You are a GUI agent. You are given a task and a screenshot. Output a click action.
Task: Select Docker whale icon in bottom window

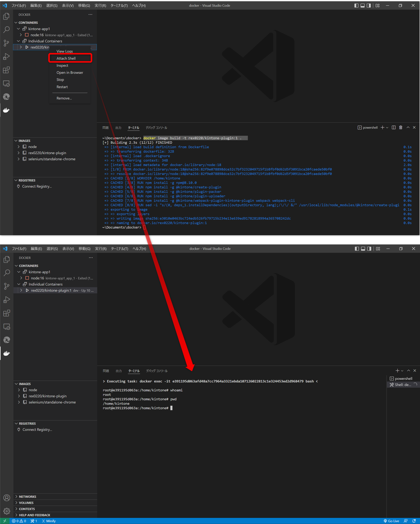click(7, 353)
